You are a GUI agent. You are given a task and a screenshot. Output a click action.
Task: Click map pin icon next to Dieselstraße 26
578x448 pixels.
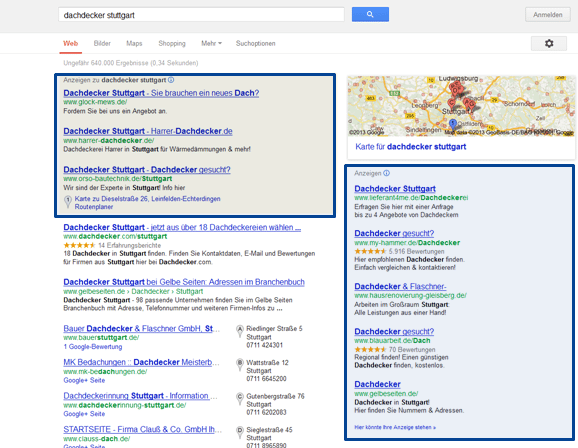click(68, 202)
